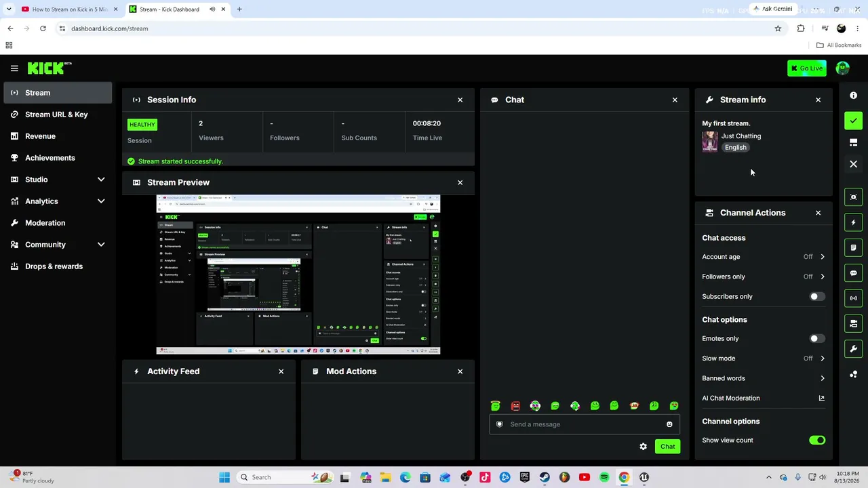Image resolution: width=868 pixels, height=488 pixels.
Task: Click the X icon in right toolbar
Action: (x=854, y=164)
